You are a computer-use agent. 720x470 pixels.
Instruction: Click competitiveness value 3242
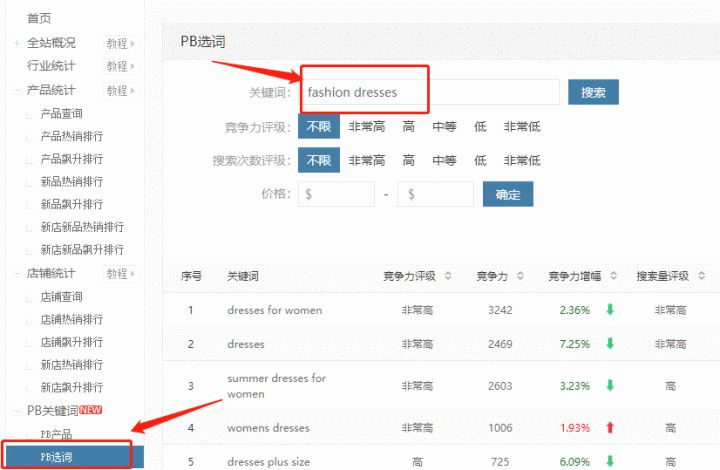[x=500, y=310]
